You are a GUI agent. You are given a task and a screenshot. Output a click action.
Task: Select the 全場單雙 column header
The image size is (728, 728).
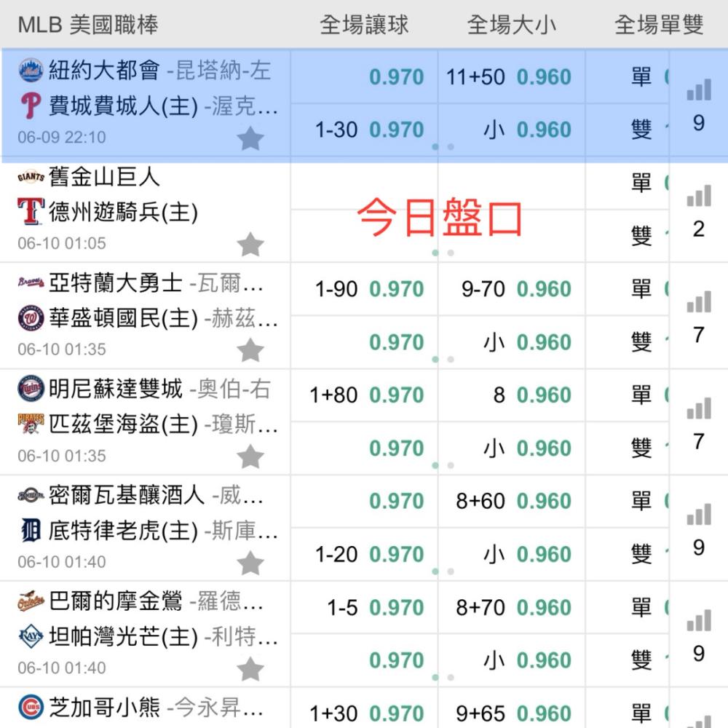[x=659, y=25]
